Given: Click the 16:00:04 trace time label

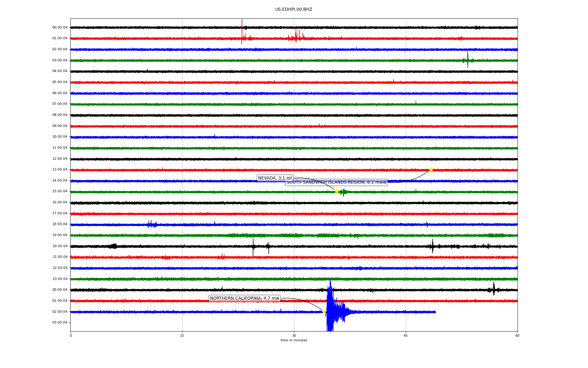Looking at the screenshot, I should click(x=60, y=202).
